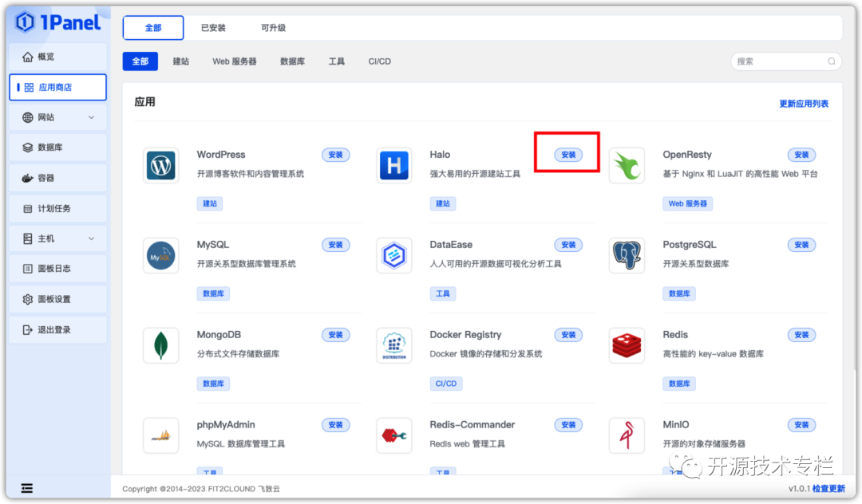Open the Halo app icon
Viewport: 862px width, 504px height.
tap(394, 165)
